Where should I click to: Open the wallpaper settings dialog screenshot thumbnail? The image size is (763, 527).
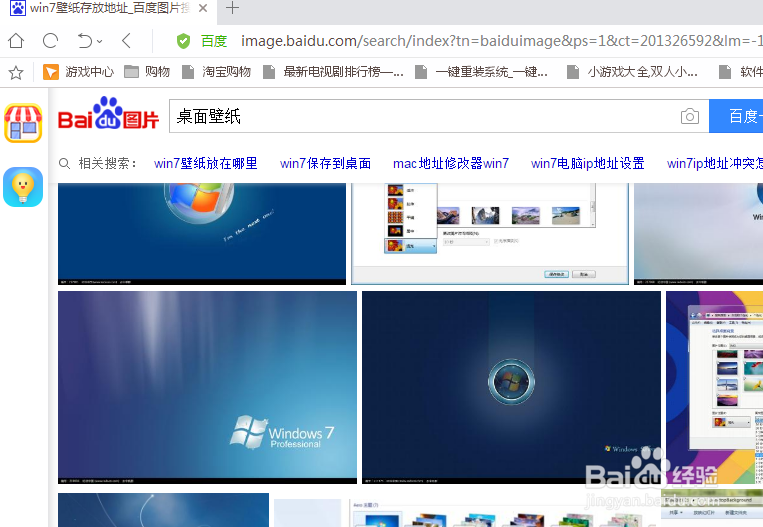pyautogui.click(x=490, y=234)
